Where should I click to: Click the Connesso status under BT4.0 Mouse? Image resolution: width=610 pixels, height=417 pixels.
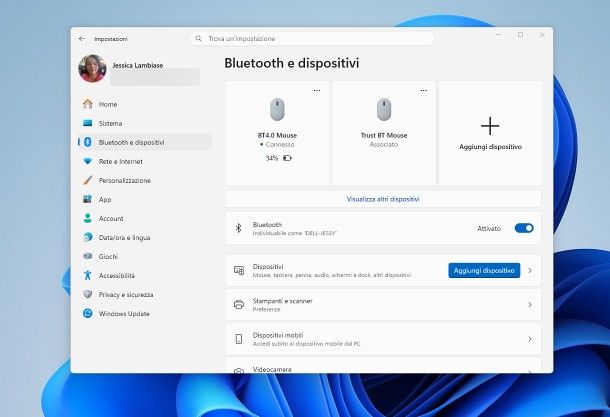[280, 144]
